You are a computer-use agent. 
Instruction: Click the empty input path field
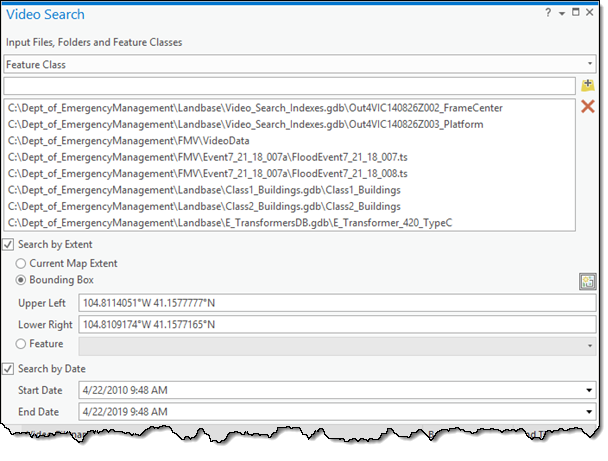(x=289, y=86)
